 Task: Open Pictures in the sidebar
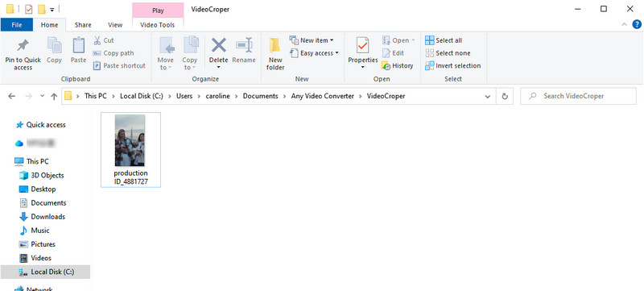37,244
